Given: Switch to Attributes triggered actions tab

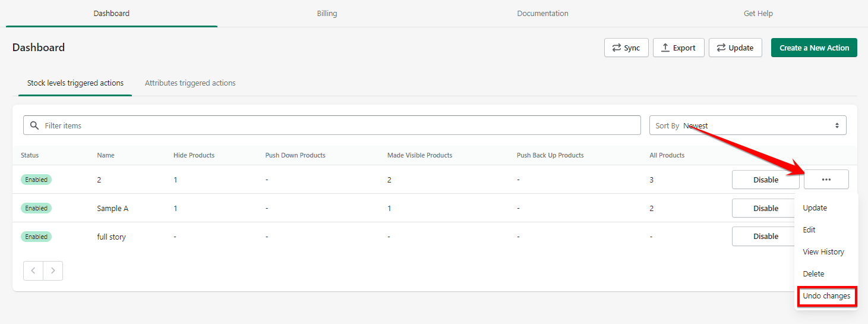Looking at the screenshot, I should (190, 83).
